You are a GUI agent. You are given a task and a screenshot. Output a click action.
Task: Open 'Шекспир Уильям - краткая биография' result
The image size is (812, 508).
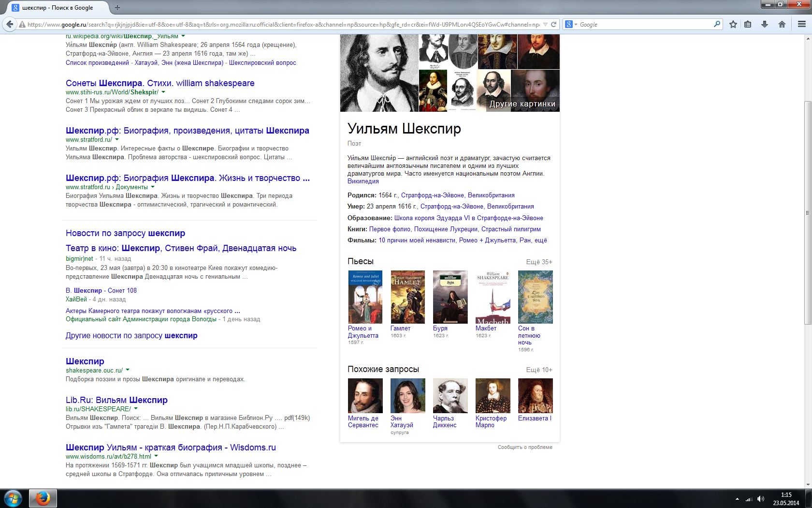click(171, 448)
